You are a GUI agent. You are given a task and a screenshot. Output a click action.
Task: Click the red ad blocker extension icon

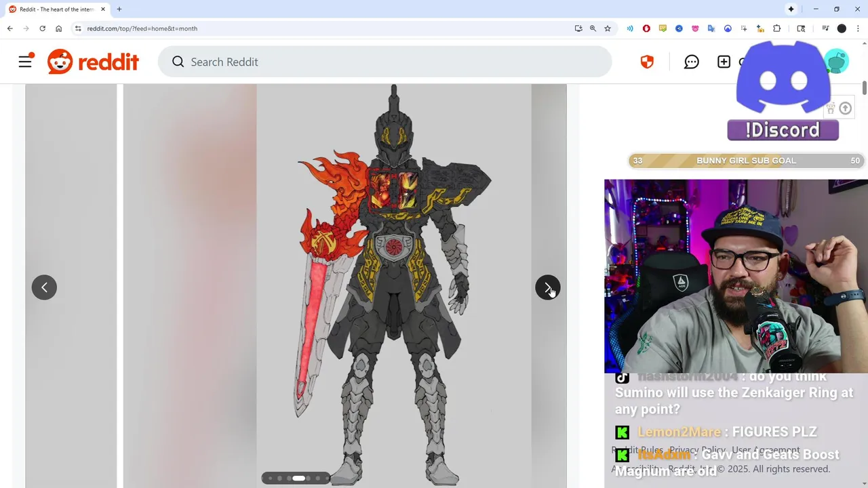click(x=646, y=28)
